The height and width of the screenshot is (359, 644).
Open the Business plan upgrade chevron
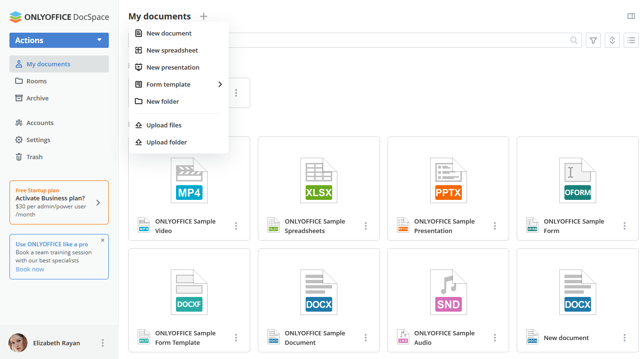click(x=98, y=202)
